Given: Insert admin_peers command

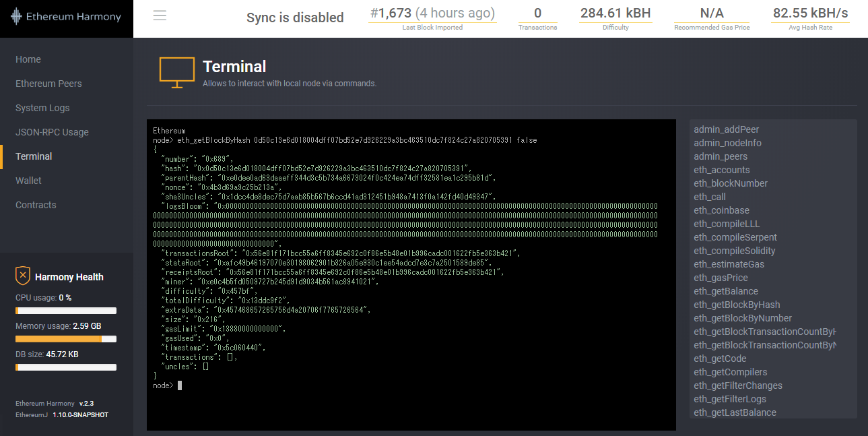Looking at the screenshot, I should (x=721, y=156).
